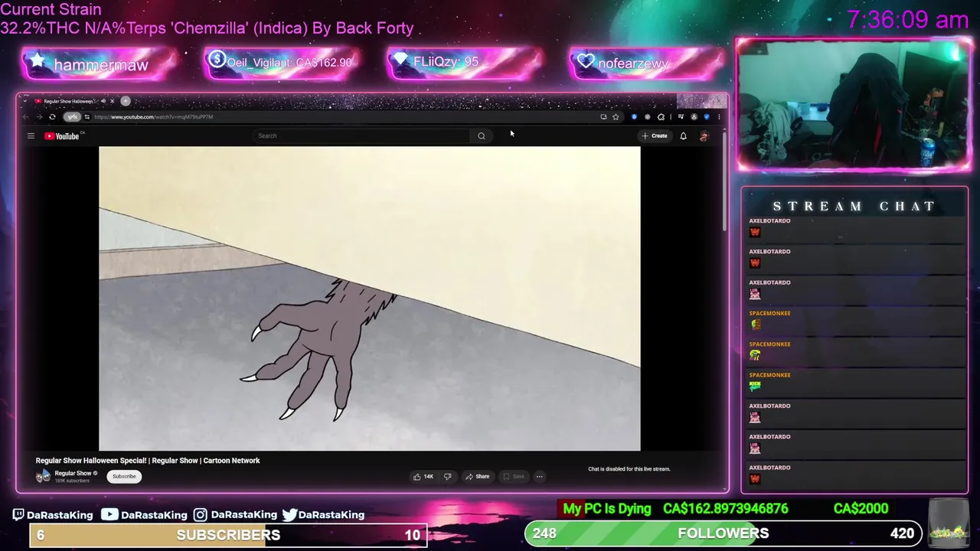
Task: Click the video title 'Regular Show Halloween Special!'
Action: click(x=148, y=461)
